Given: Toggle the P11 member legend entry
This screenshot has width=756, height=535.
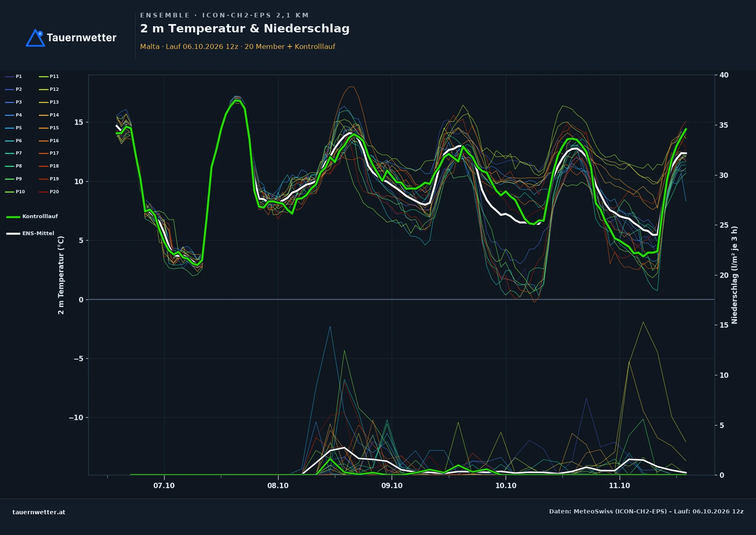Looking at the screenshot, I should (49, 76).
